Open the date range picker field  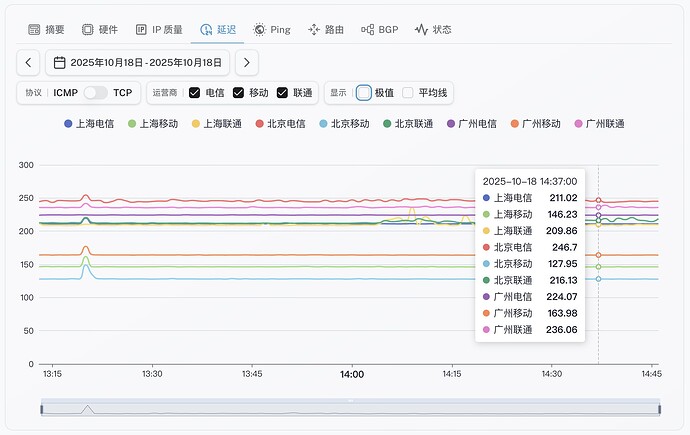(137, 62)
